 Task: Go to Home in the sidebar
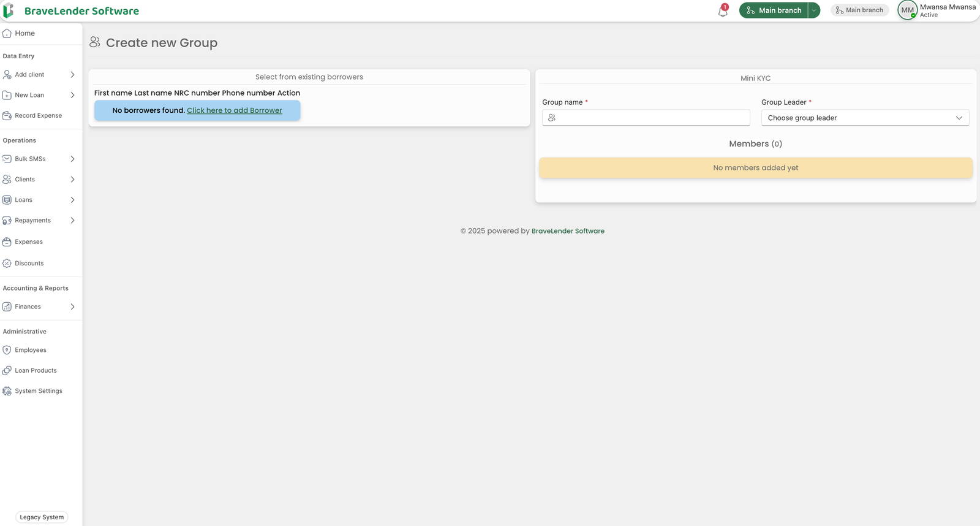tap(24, 33)
